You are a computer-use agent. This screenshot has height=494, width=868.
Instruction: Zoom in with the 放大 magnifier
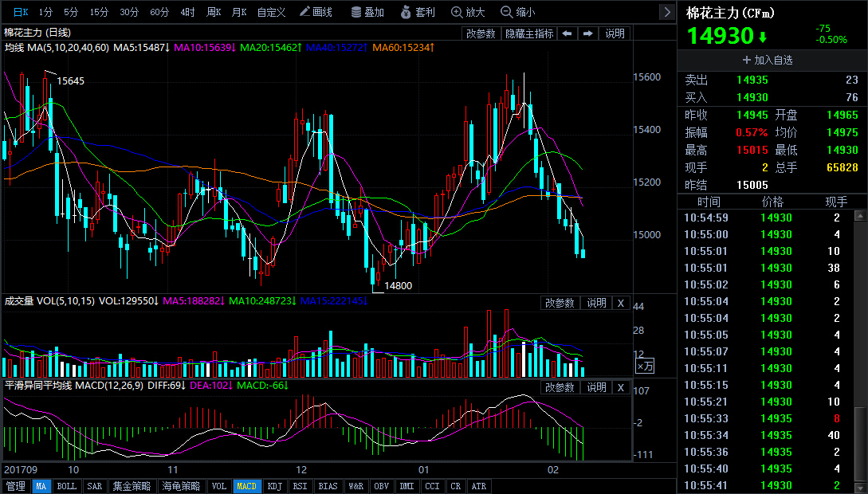[x=468, y=12]
